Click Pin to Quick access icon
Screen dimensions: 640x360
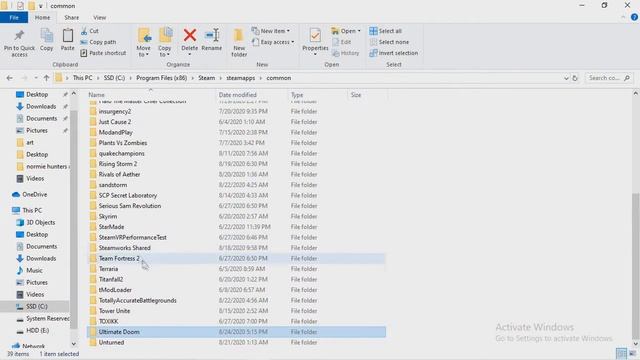19,36
